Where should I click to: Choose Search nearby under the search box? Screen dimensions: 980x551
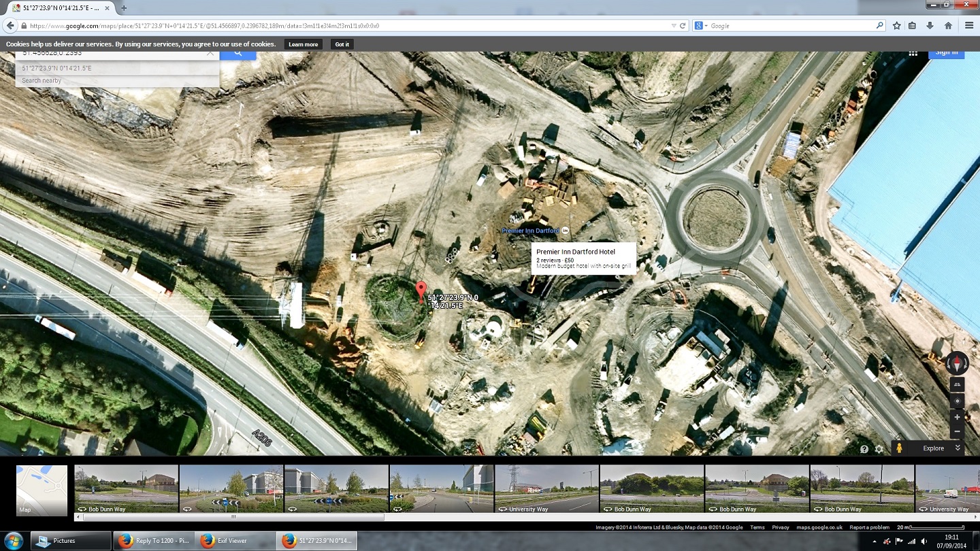118,80
